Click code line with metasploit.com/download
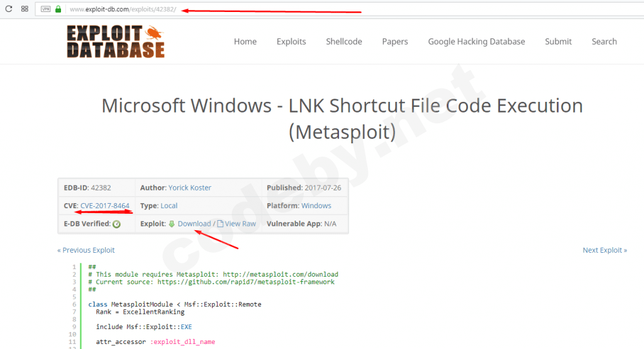This screenshot has width=644, height=349. (213, 274)
